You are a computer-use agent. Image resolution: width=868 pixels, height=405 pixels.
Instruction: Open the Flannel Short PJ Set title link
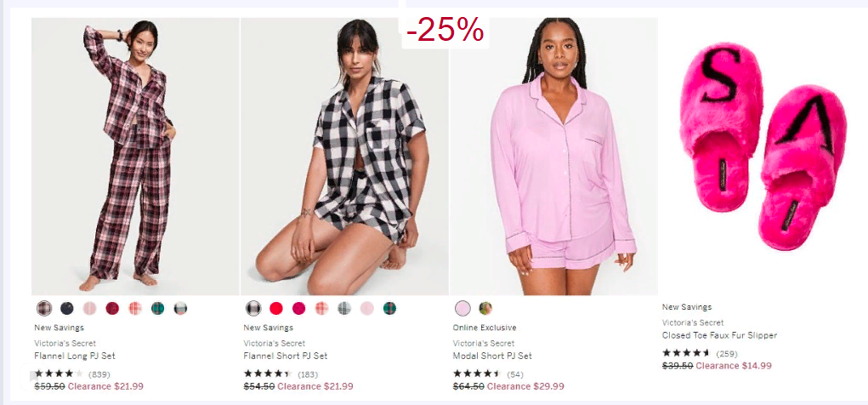(x=286, y=356)
